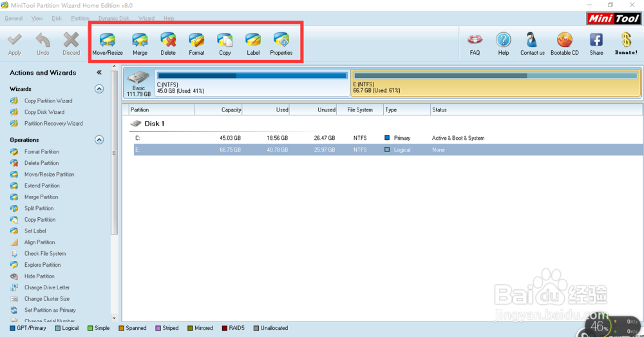Select the E: partition row in table
This screenshot has height=337, width=644.
point(388,149)
